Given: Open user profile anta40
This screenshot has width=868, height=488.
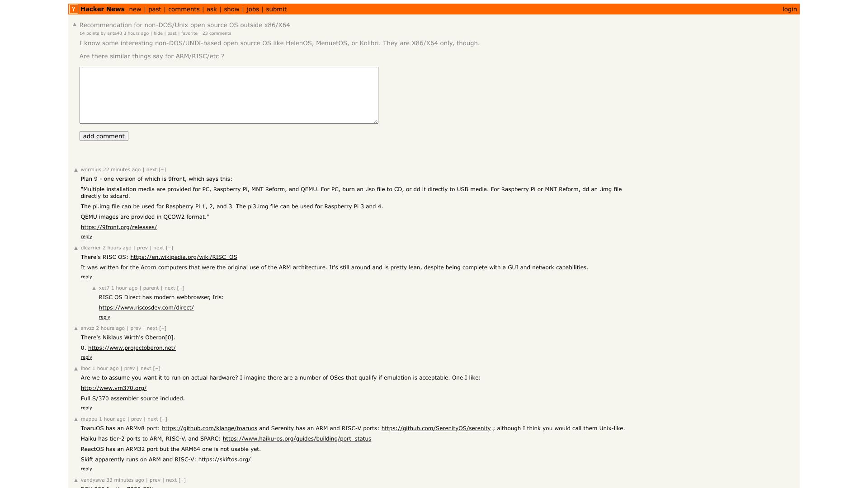Looking at the screenshot, I should (114, 33).
